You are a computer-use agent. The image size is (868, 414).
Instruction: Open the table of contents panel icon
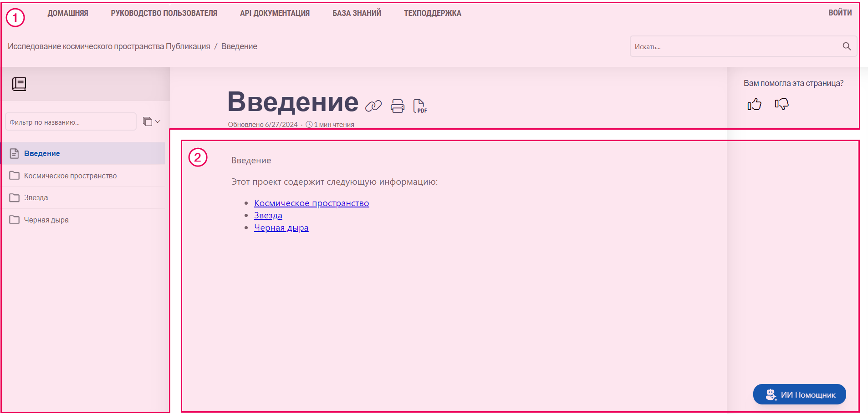point(19,84)
